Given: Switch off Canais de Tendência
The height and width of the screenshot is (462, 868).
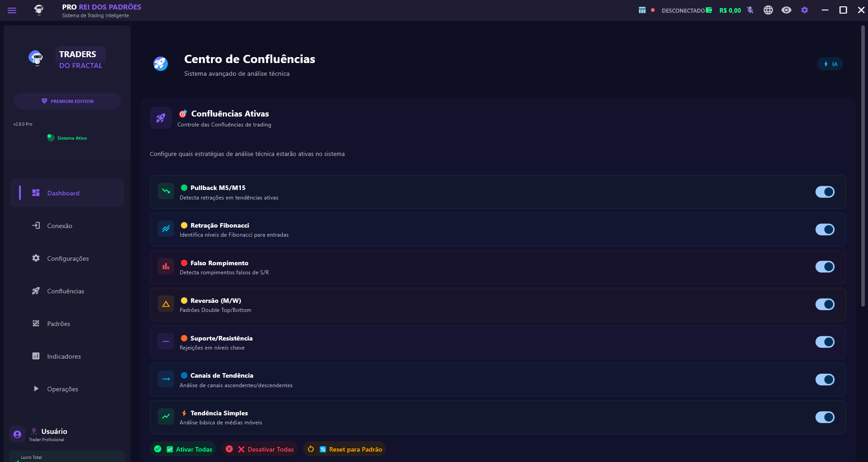Looking at the screenshot, I should click(824, 379).
